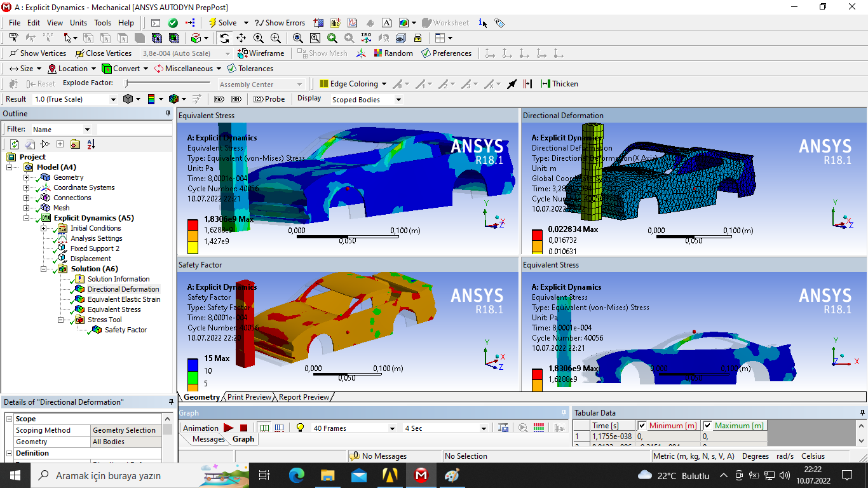Viewport: 868px width, 488px height.
Task: Collapse the Model (A4) tree node
Action: pos(10,167)
